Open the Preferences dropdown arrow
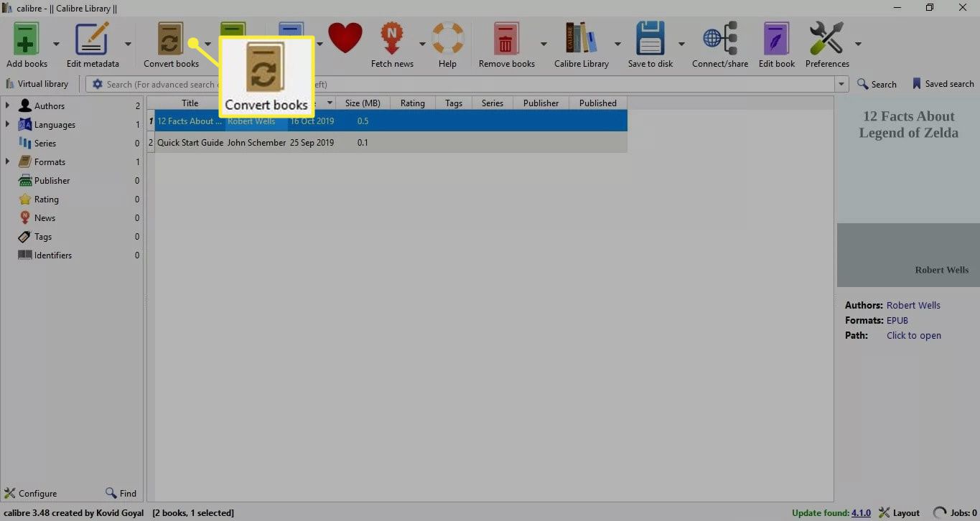This screenshot has height=521, width=980. 858,44
